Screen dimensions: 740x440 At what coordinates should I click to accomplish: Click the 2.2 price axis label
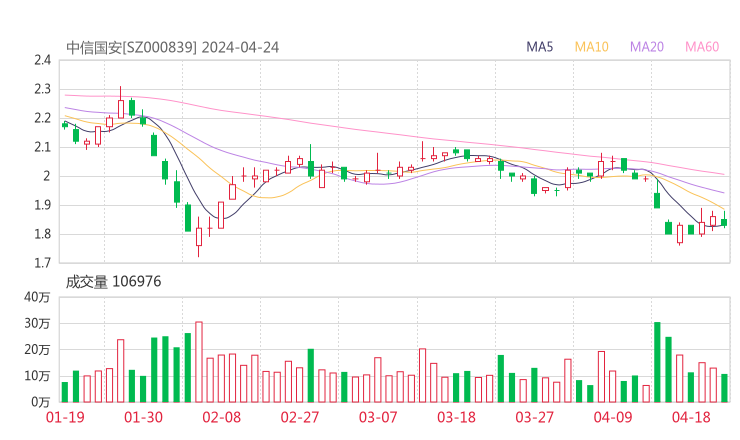tap(42, 118)
